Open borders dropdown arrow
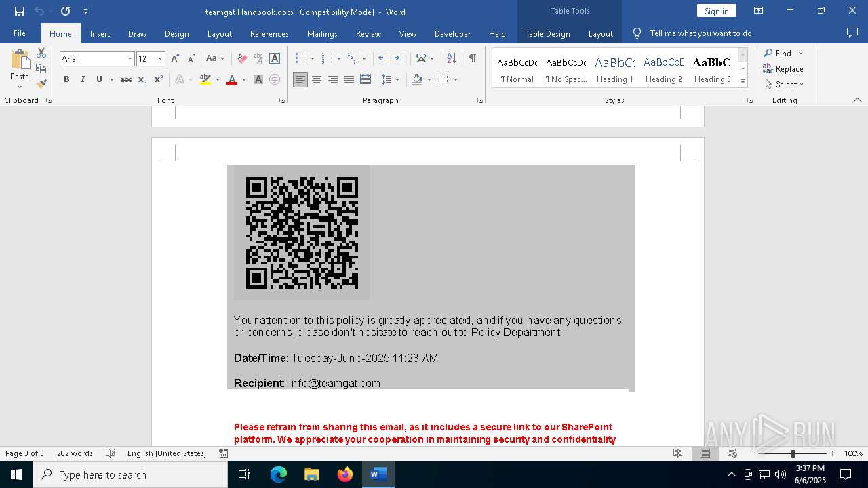The image size is (868, 488). [x=456, y=79]
